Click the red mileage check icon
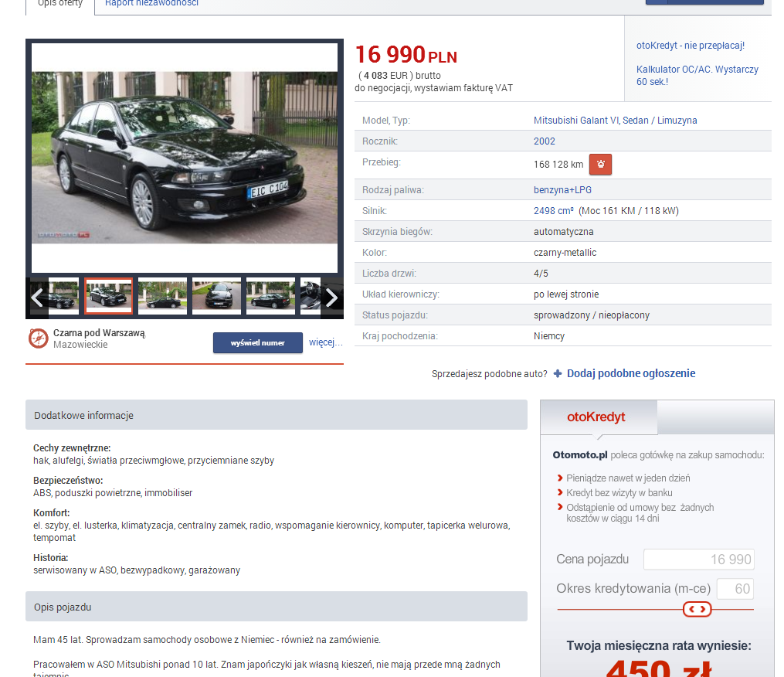 [x=600, y=164]
